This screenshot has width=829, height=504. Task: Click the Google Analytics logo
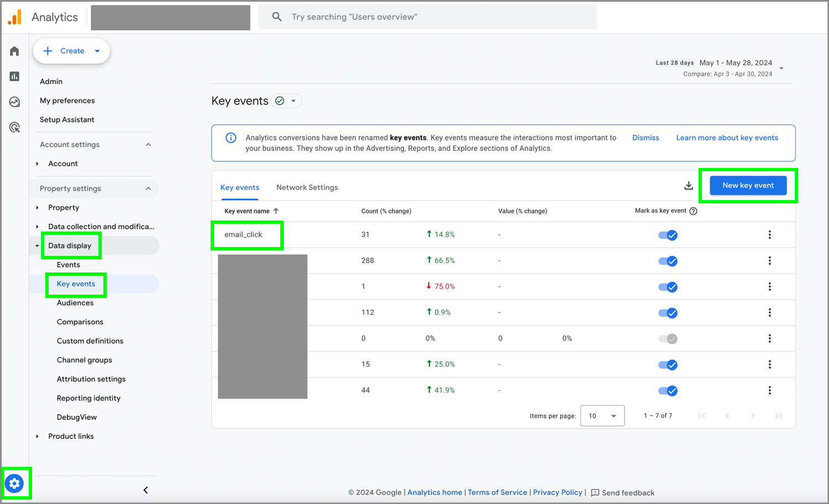tap(15, 17)
